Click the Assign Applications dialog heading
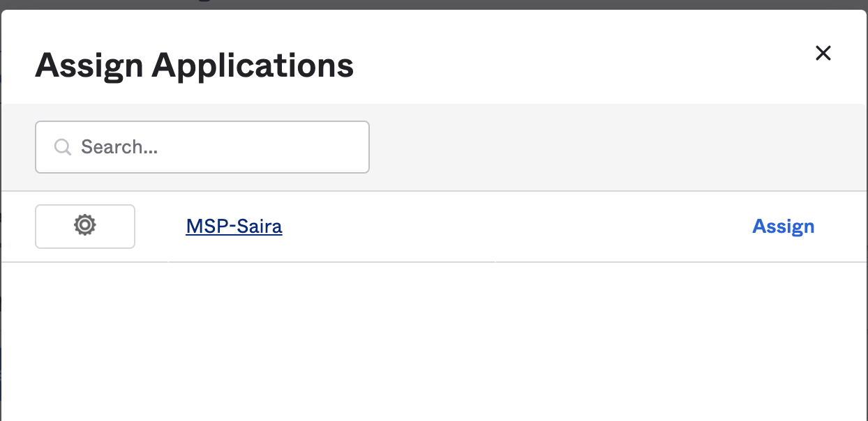The height and width of the screenshot is (421, 868). click(195, 65)
